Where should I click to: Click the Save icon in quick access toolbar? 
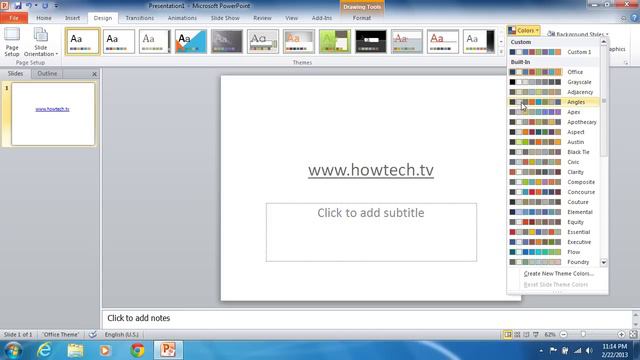[x=18, y=6]
